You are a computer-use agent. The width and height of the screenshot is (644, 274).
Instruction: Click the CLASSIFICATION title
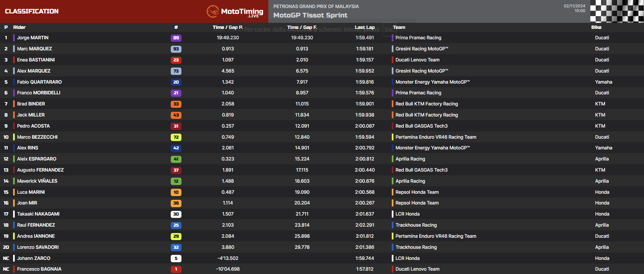click(x=32, y=11)
